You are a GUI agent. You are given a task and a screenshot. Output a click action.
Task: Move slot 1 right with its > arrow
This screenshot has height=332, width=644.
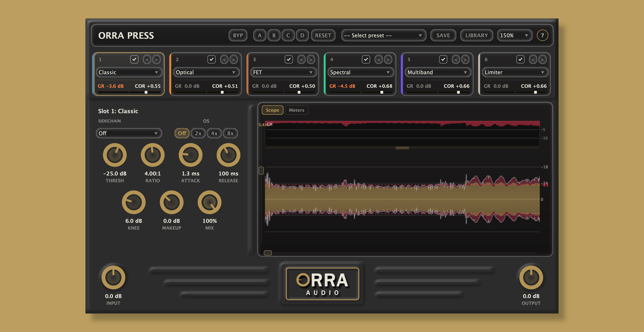click(x=156, y=60)
